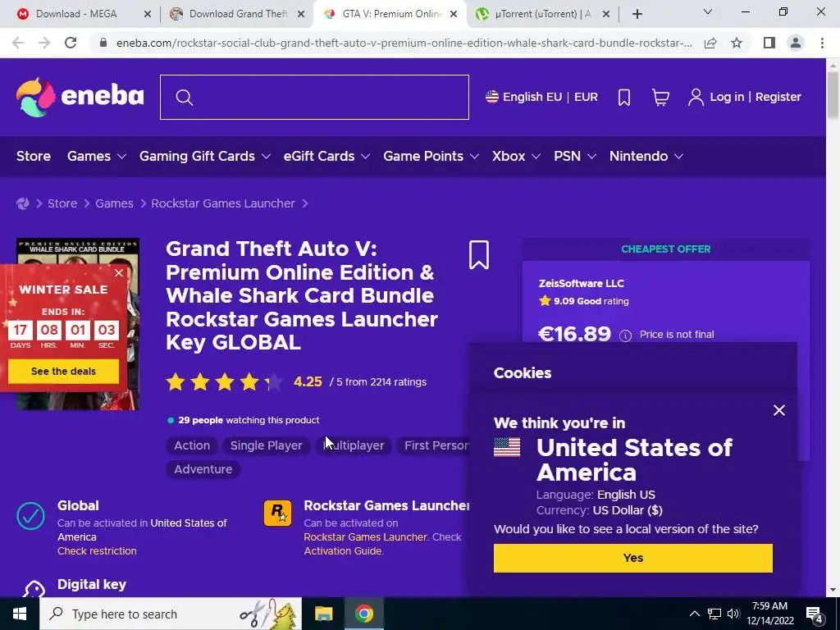Screen dimensions: 840x630
Task: Select the First Person tag
Action: [434, 445]
